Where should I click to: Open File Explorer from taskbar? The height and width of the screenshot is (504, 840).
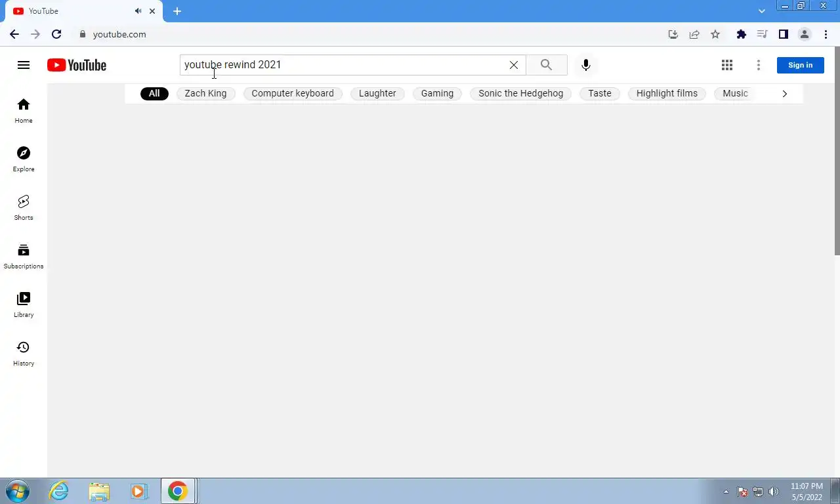tap(99, 491)
